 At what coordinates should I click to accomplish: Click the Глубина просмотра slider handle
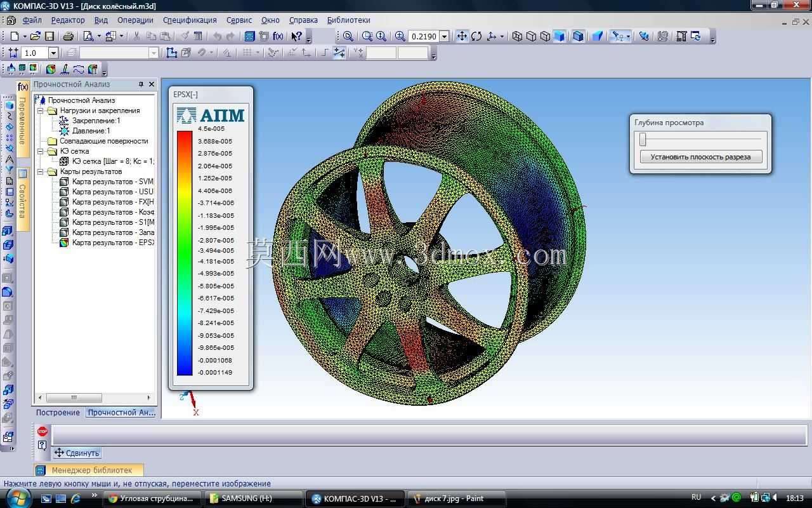point(643,139)
